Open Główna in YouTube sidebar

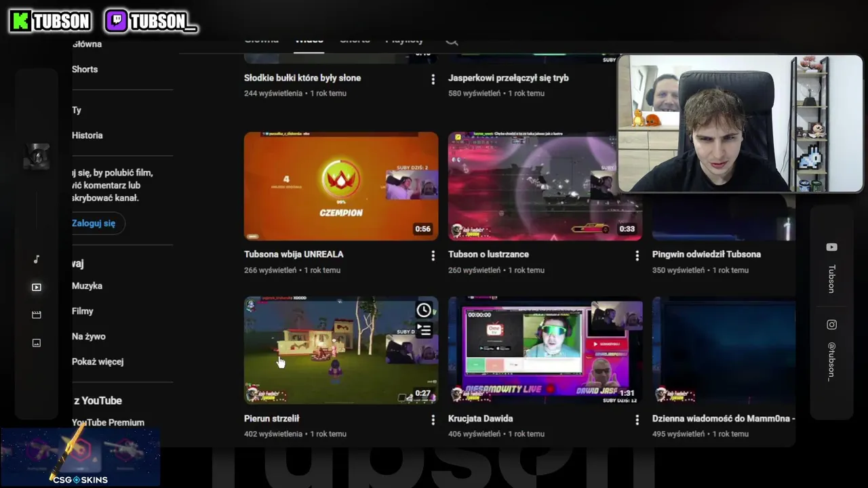[x=87, y=44]
